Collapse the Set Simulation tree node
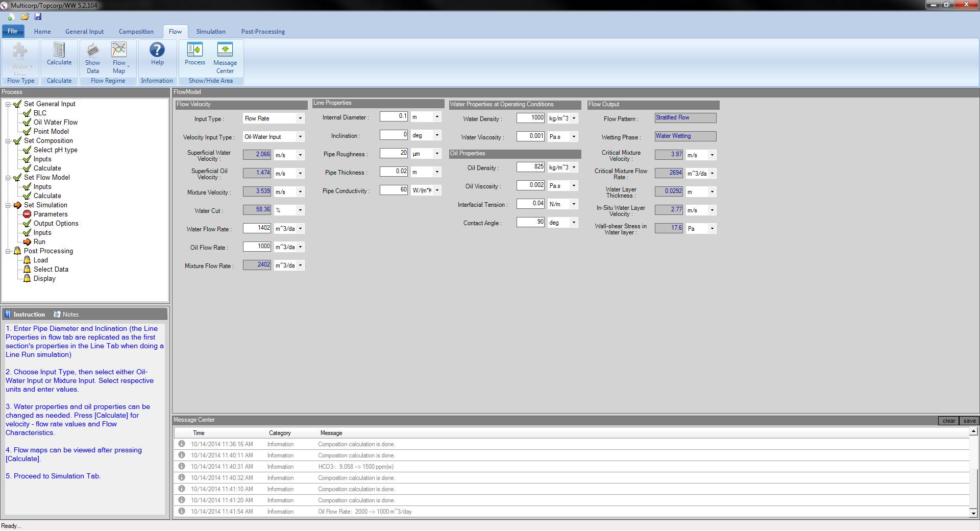 [x=8, y=205]
